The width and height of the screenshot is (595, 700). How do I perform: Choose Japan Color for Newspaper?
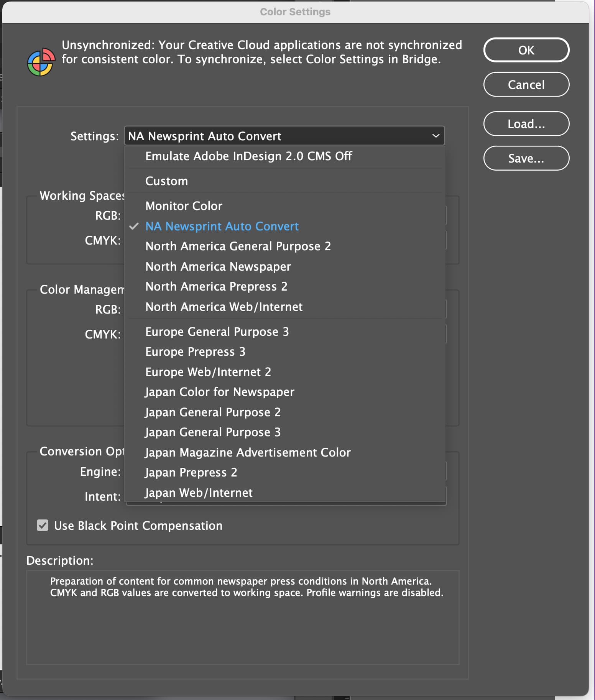pyautogui.click(x=219, y=392)
